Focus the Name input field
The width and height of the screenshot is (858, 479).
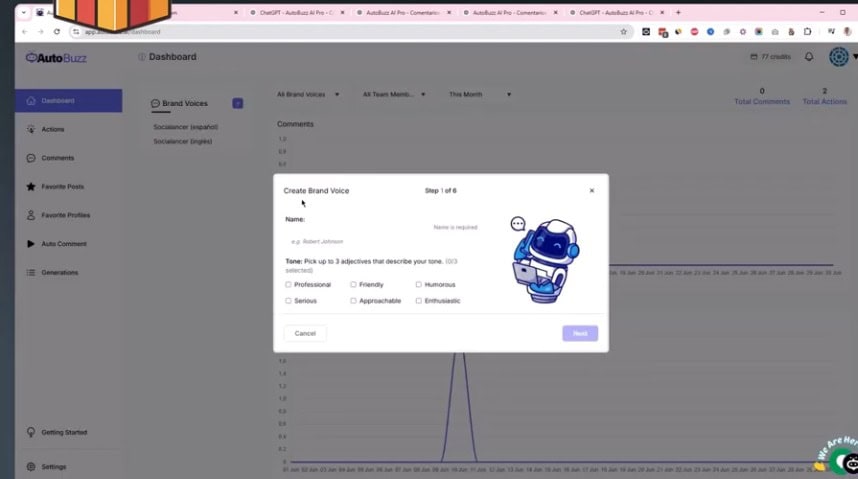click(x=383, y=241)
